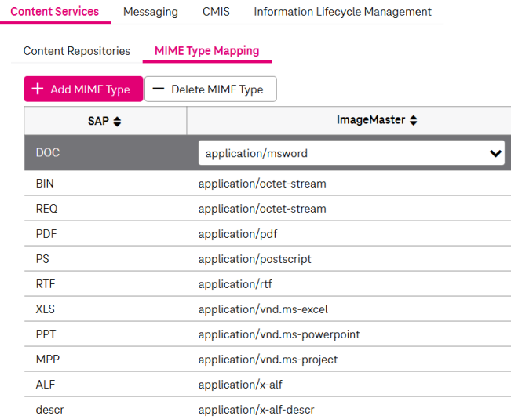This screenshot has width=511, height=420.
Task: Select the application/vnd.ms-powerpoint entry
Action: [x=279, y=334]
